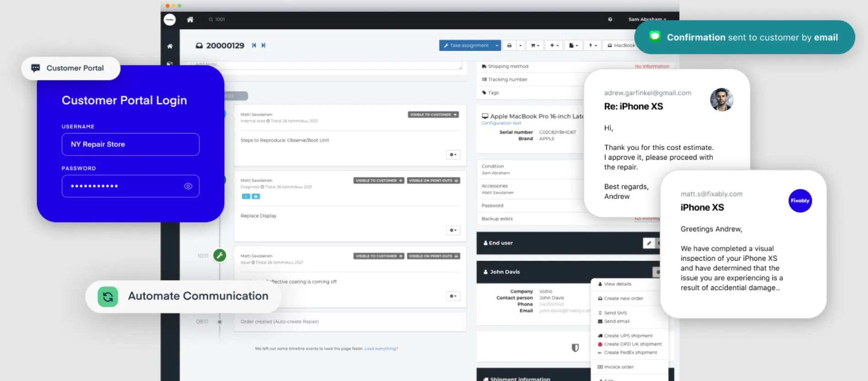Open the document dropdown in the toolbar

[x=573, y=45]
